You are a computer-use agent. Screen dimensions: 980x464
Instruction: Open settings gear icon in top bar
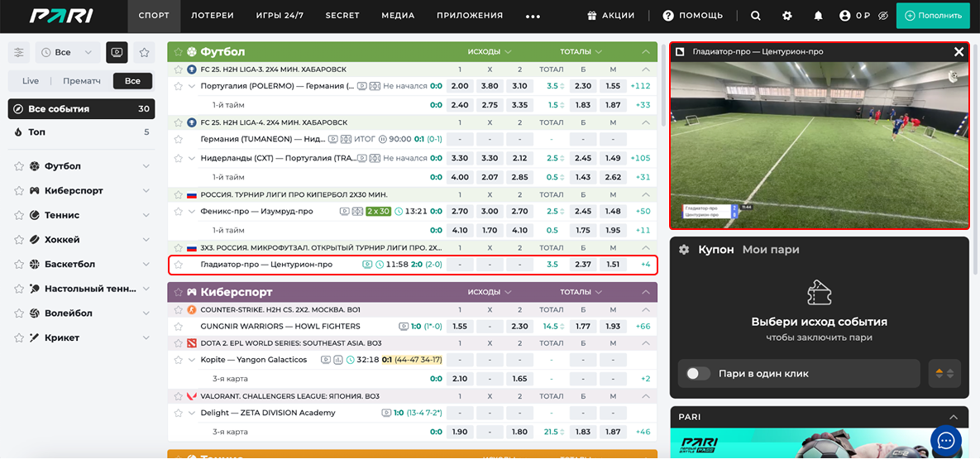pos(787,16)
